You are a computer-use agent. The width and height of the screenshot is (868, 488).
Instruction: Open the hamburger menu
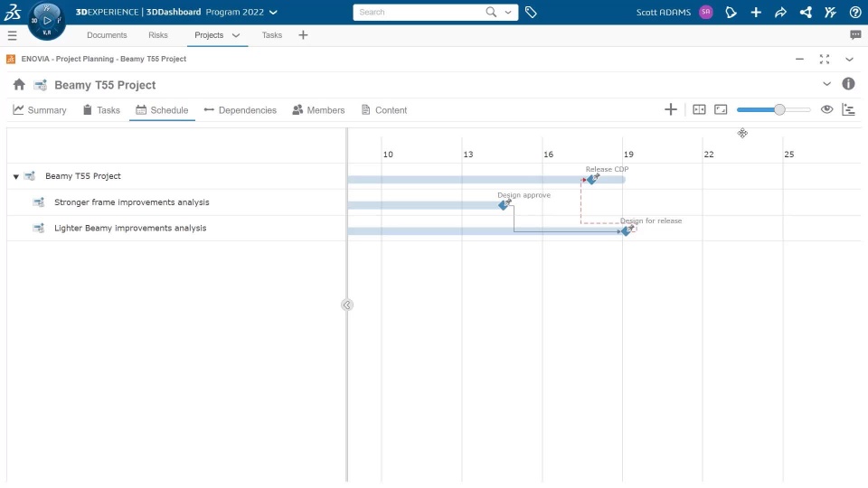pos(12,35)
